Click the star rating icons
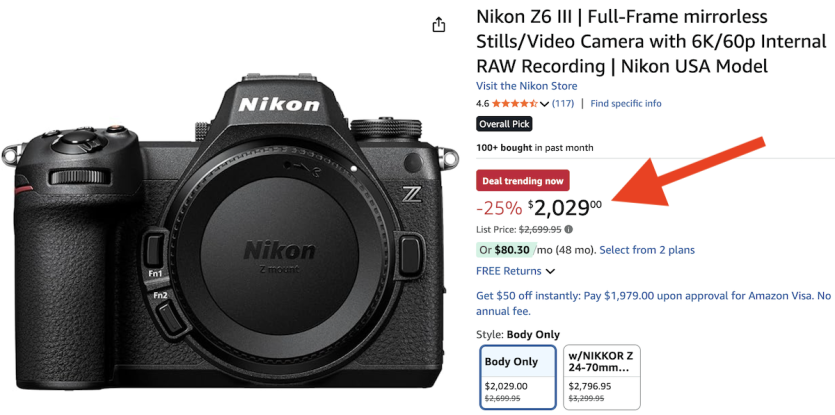 pos(515,103)
